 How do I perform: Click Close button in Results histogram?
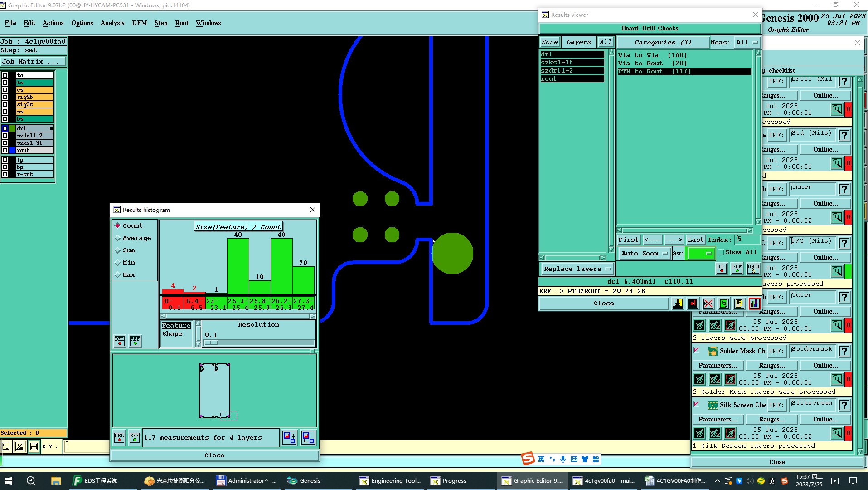(x=214, y=455)
